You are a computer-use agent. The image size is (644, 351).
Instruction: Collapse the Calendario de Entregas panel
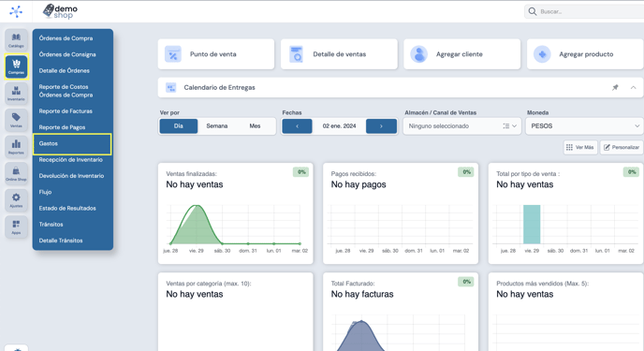[x=634, y=87]
